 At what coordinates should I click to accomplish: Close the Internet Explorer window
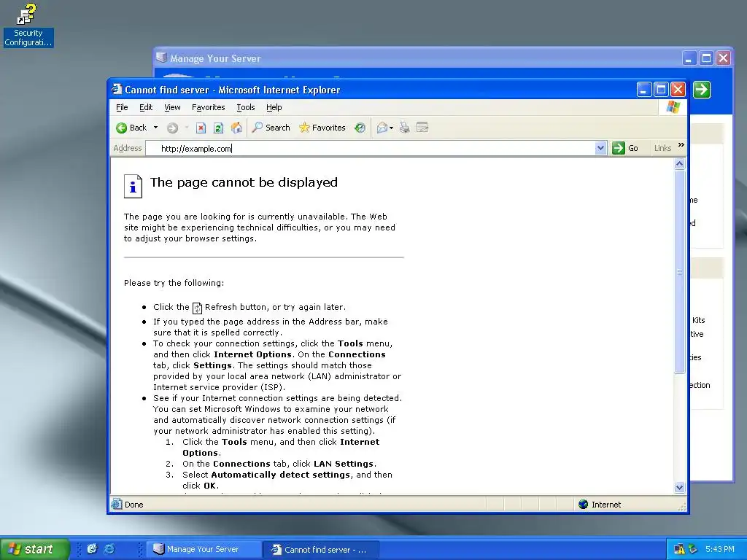click(x=678, y=90)
